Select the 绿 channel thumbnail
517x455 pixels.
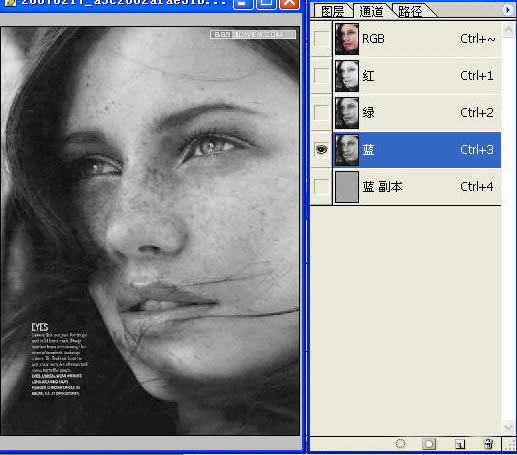pos(347,113)
